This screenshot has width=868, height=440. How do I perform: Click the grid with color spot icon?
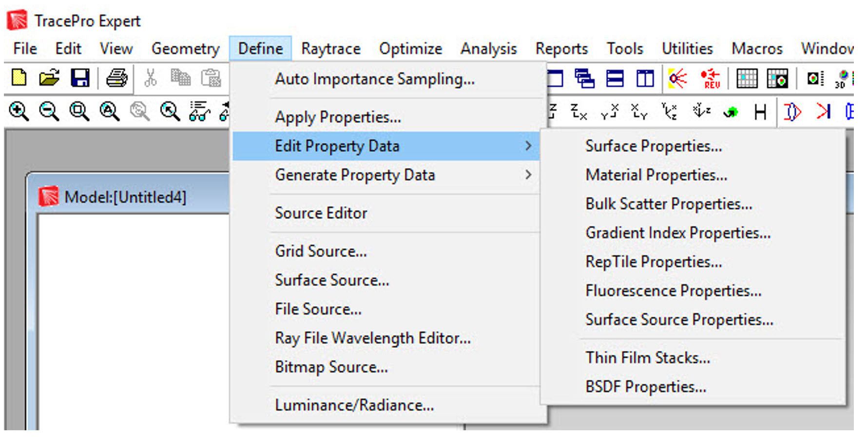click(777, 78)
